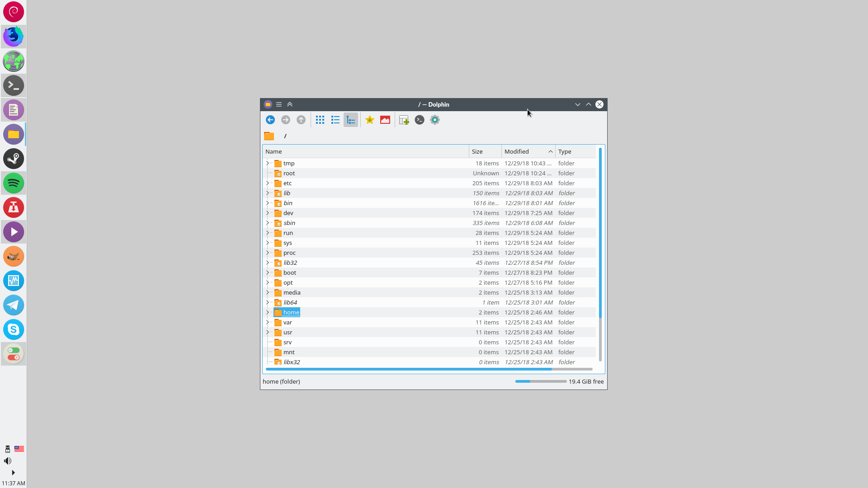Launch the terminal from the dock
The image size is (868, 488).
[14, 85]
